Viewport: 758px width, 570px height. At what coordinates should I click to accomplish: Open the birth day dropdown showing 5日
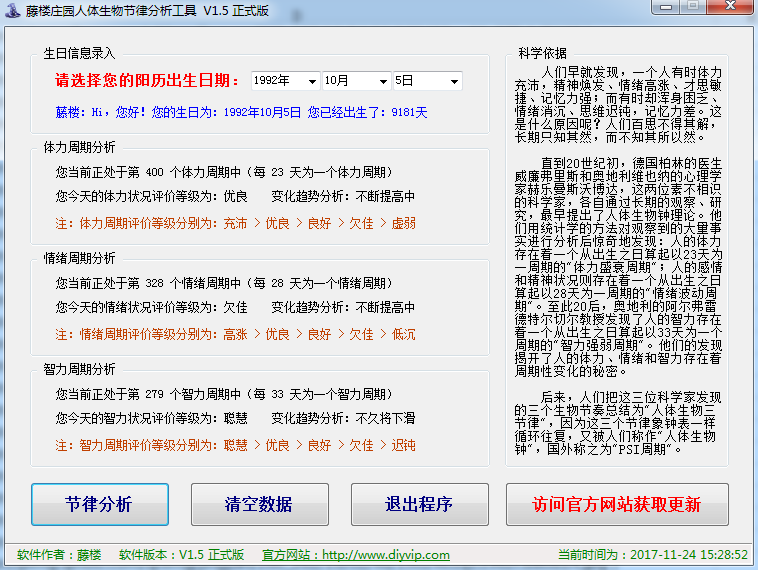pyautogui.click(x=427, y=81)
